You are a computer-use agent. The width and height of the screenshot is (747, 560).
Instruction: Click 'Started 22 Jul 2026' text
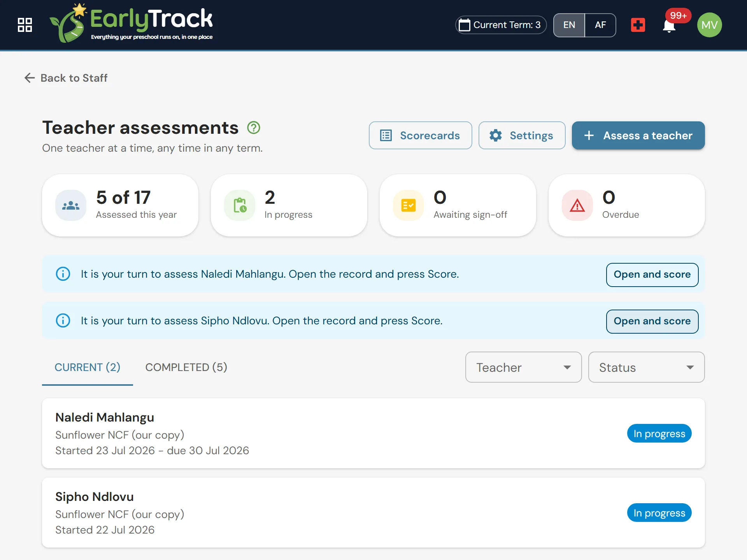click(x=105, y=530)
